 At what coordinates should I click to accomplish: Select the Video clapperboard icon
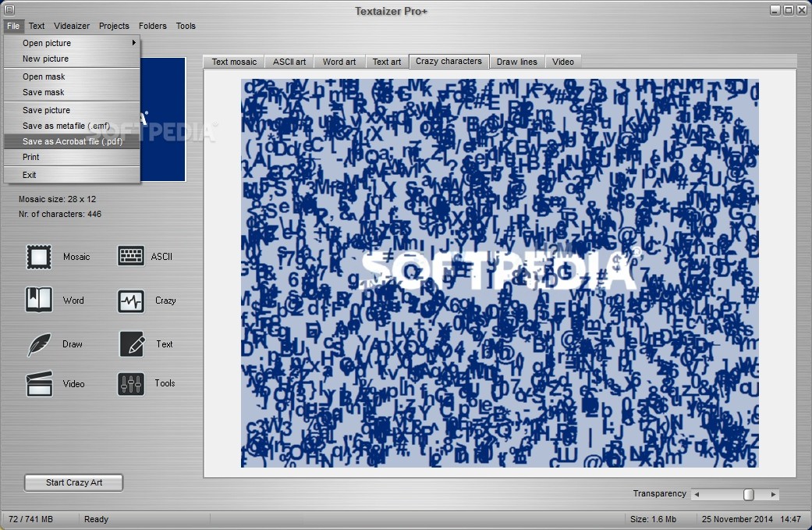(x=39, y=384)
